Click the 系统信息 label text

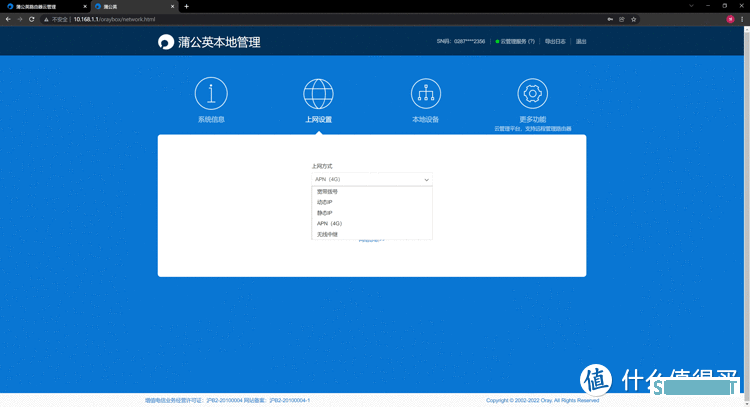click(211, 120)
